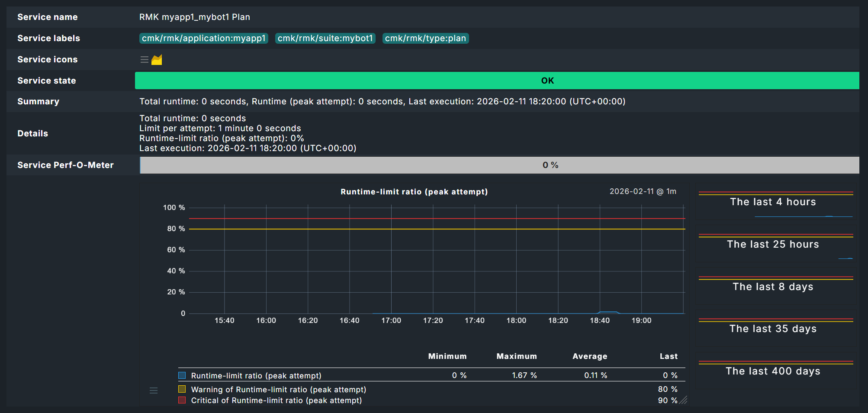868x413 pixels.
Task: Click the blue Runtime-limit ratio legend swatch
Action: (x=182, y=375)
